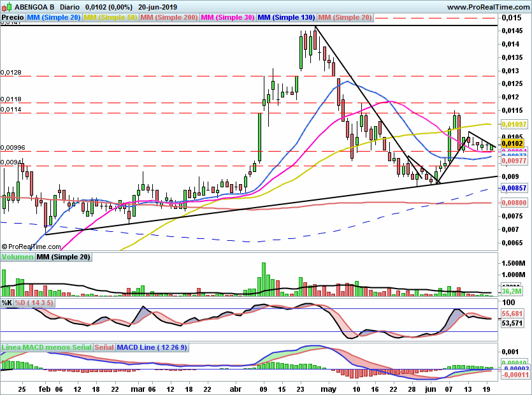This screenshot has width=532, height=395.
Task: Select the Precio indicator label
Action: (x=13, y=17)
